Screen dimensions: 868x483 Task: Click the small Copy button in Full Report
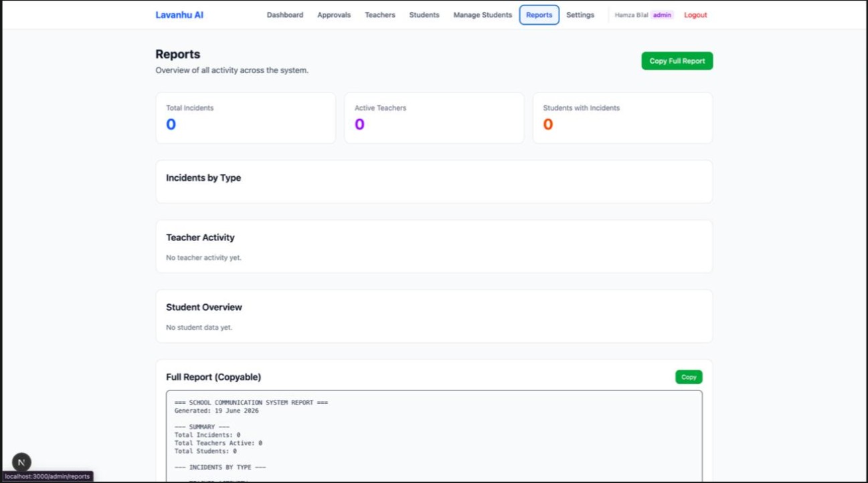tap(689, 377)
